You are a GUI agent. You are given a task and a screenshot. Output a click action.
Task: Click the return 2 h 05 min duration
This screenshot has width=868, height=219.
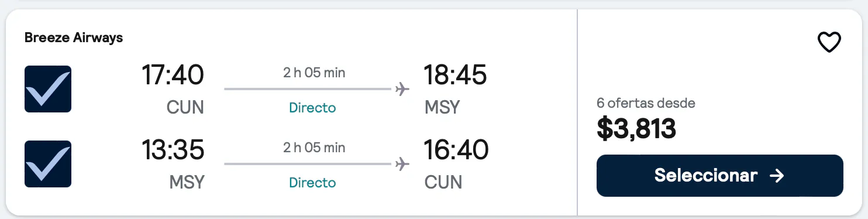coord(314,148)
